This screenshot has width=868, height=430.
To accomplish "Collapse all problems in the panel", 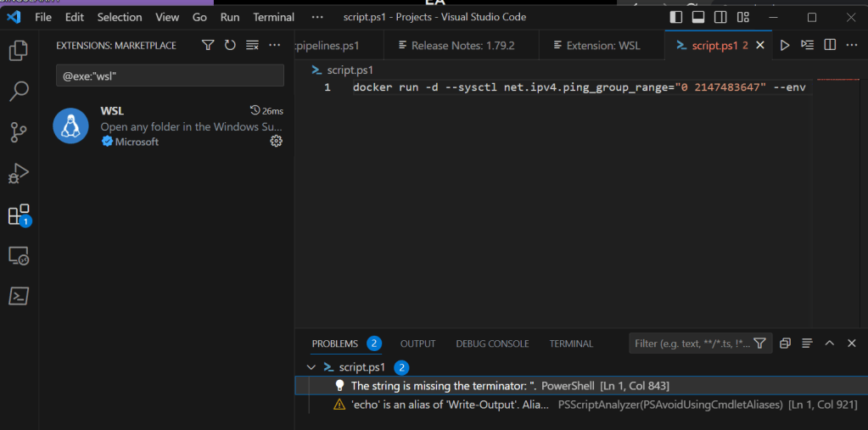I will [785, 343].
